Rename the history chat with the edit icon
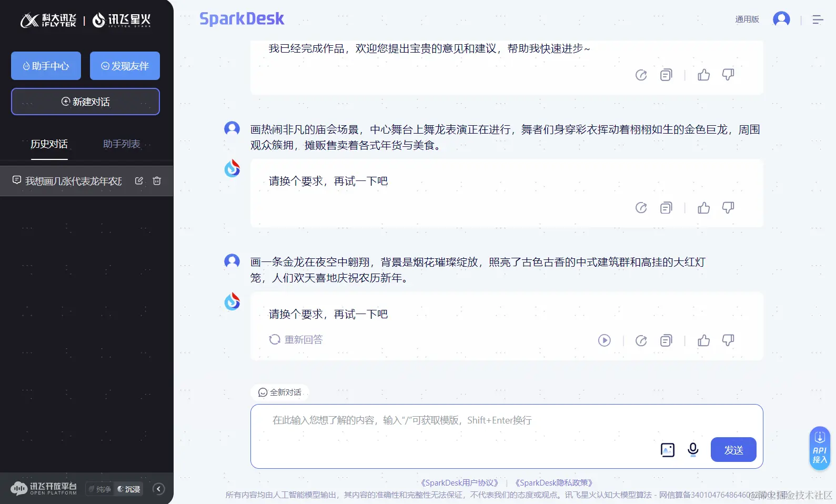Image resolution: width=836 pixels, height=504 pixels. pyautogui.click(x=139, y=181)
